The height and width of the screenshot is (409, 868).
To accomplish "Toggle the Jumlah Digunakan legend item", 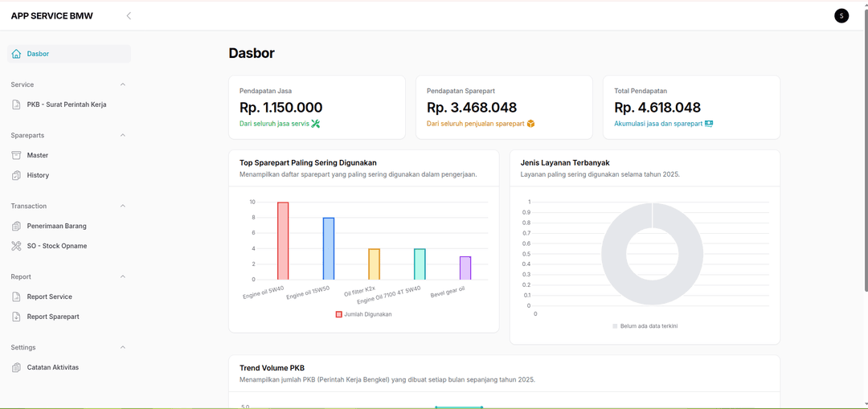I will (364, 314).
